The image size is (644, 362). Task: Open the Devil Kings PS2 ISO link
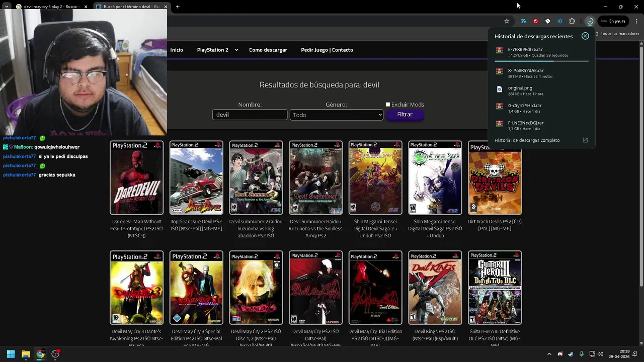435,335
